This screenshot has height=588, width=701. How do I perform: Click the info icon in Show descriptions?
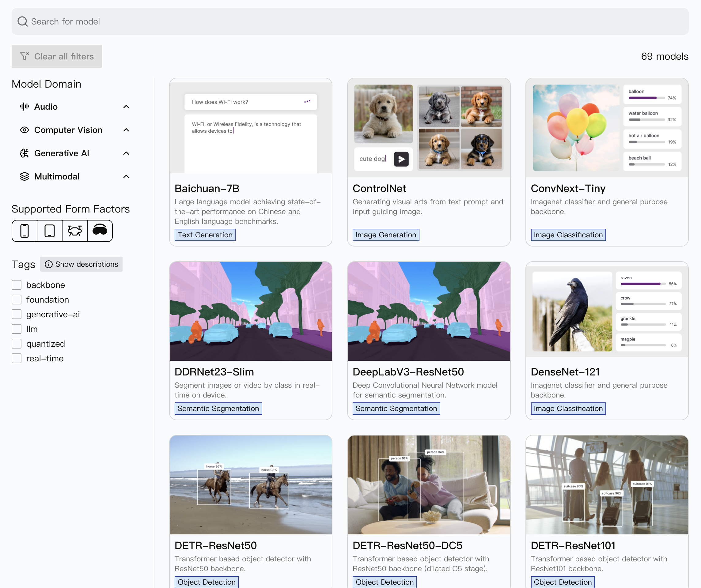point(49,264)
